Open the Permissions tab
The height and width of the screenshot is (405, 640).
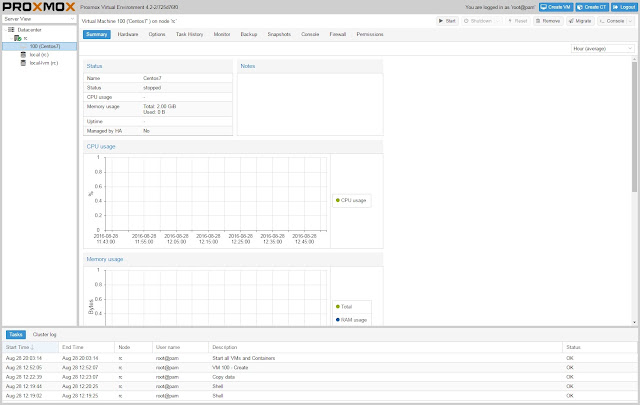[370, 34]
